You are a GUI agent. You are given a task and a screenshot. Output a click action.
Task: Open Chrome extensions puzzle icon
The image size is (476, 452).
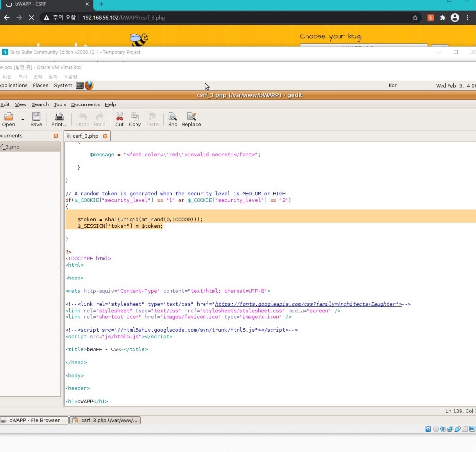[x=442, y=18]
